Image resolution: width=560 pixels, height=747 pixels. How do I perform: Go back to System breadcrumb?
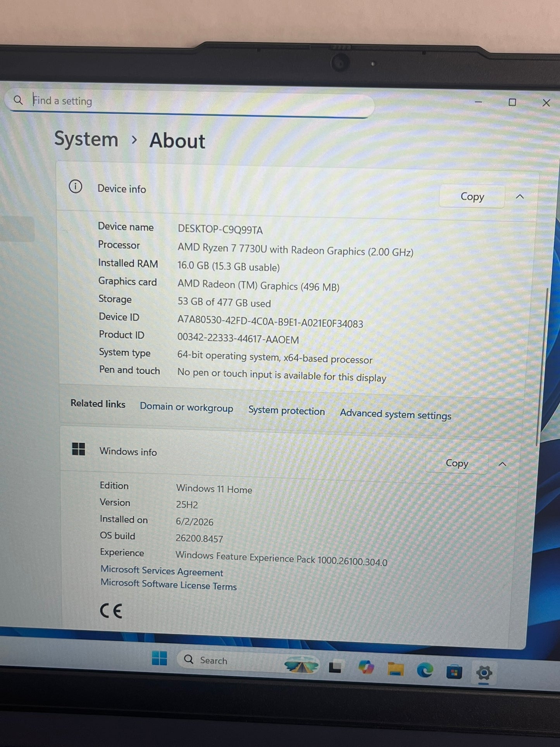pos(86,139)
